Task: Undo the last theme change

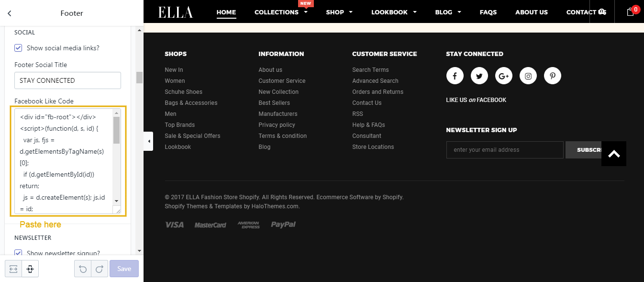Action: 83,269
